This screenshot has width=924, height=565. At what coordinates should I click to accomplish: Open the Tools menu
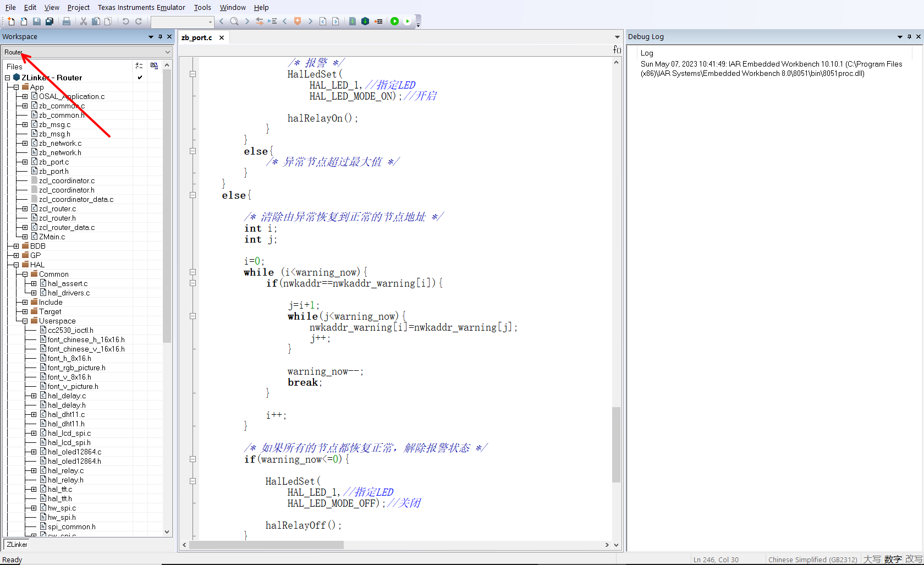202,7
